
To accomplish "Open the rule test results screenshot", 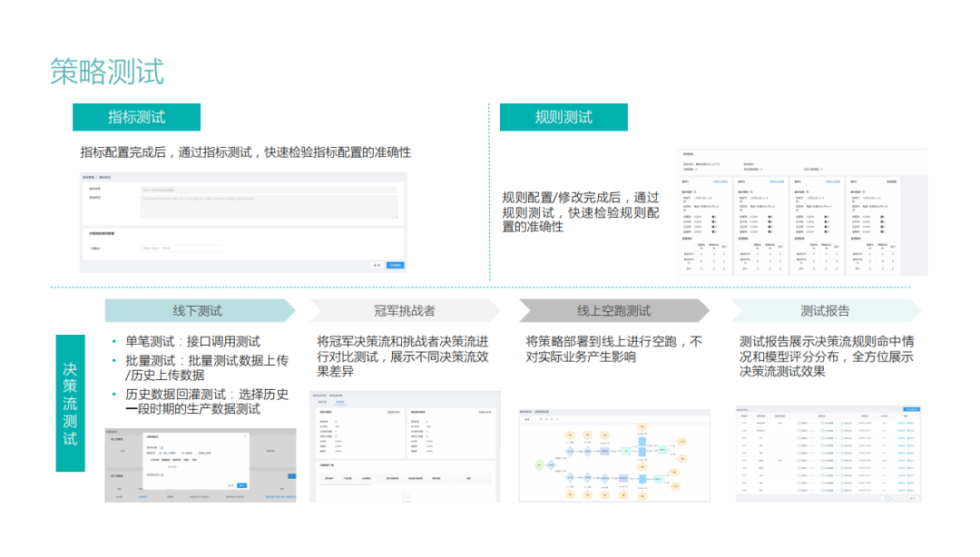I will [x=802, y=212].
